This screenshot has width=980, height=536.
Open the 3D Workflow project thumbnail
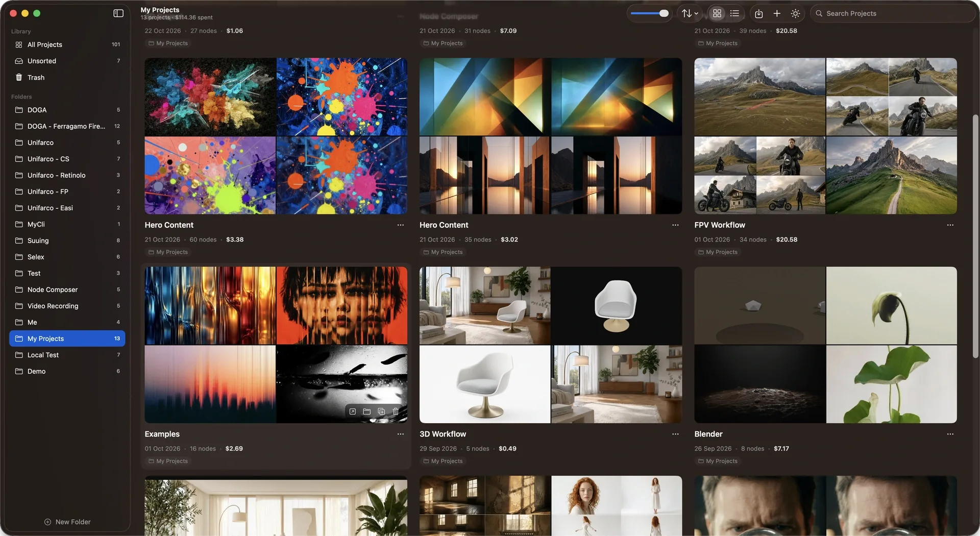(x=551, y=345)
